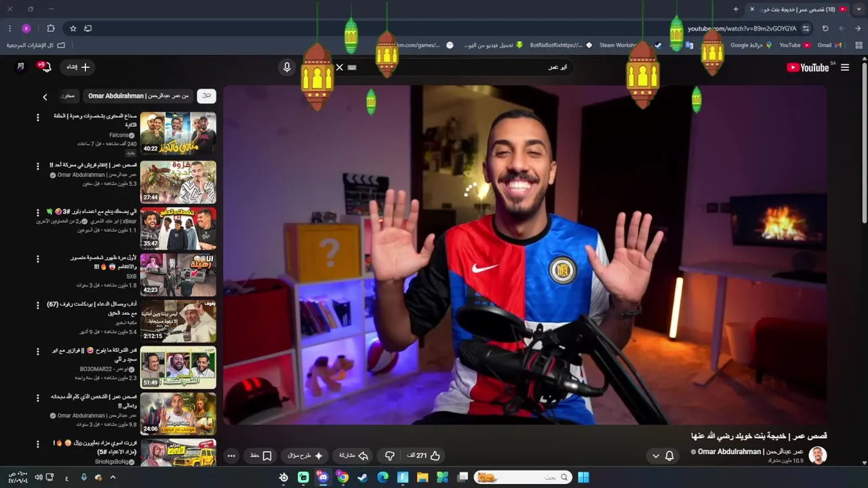Open more actions ellipsis under video
Screen dimensions: 868x488
tap(231, 455)
